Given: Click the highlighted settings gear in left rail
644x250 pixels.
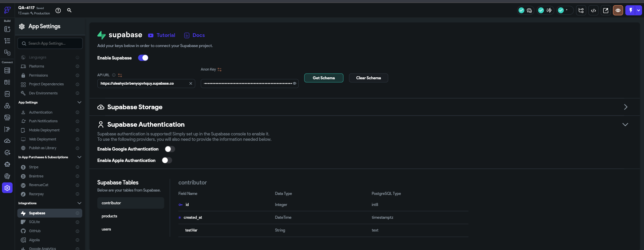Looking at the screenshot, I should point(7,188).
